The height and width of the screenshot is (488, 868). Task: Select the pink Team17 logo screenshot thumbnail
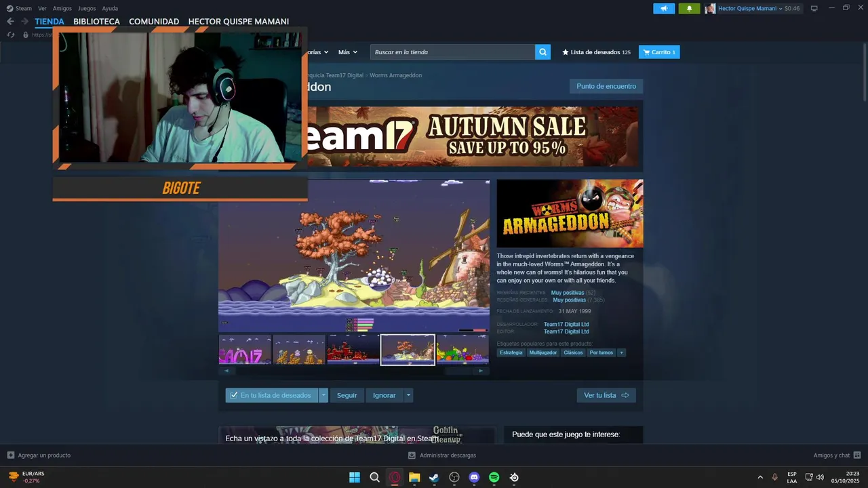pyautogui.click(x=245, y=350)
